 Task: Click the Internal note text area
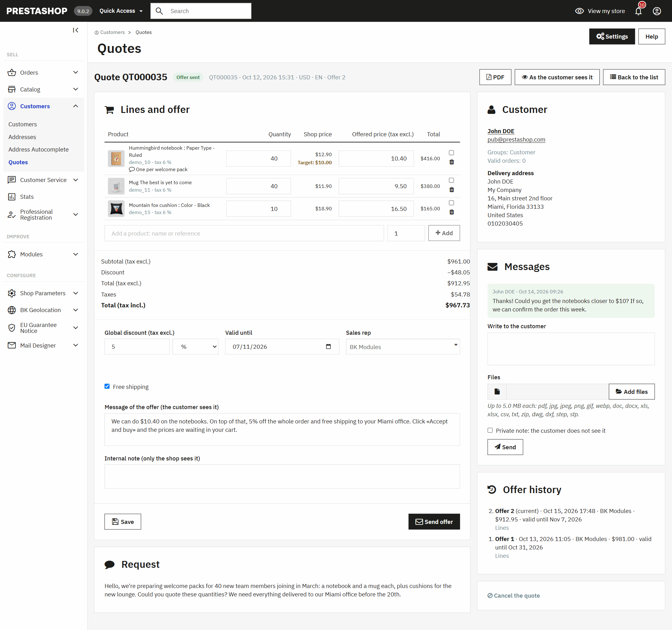(282, 476)
